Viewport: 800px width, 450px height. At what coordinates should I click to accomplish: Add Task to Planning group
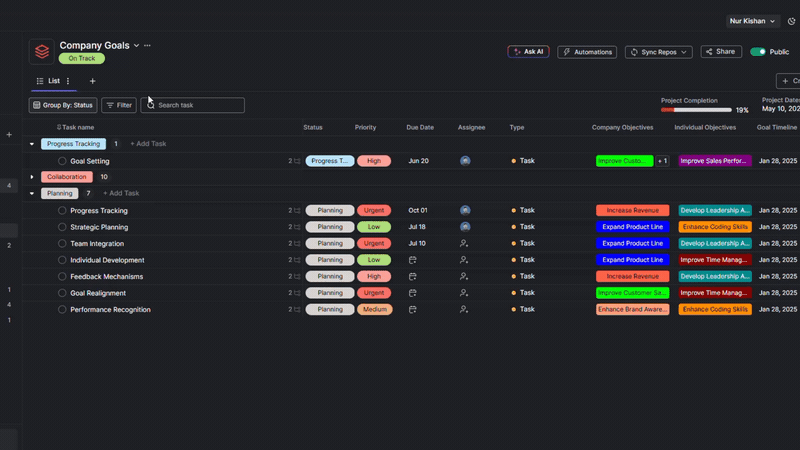click(121, 193)
